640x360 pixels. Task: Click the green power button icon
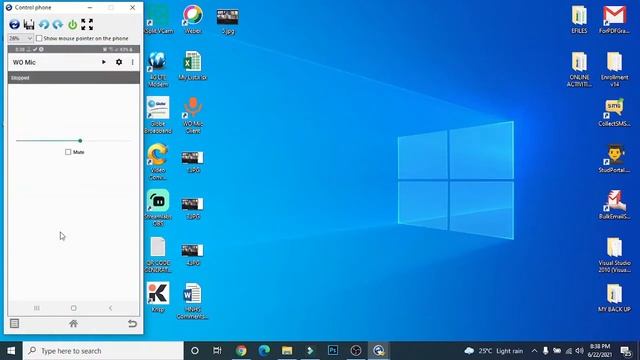tap(72, 24)
